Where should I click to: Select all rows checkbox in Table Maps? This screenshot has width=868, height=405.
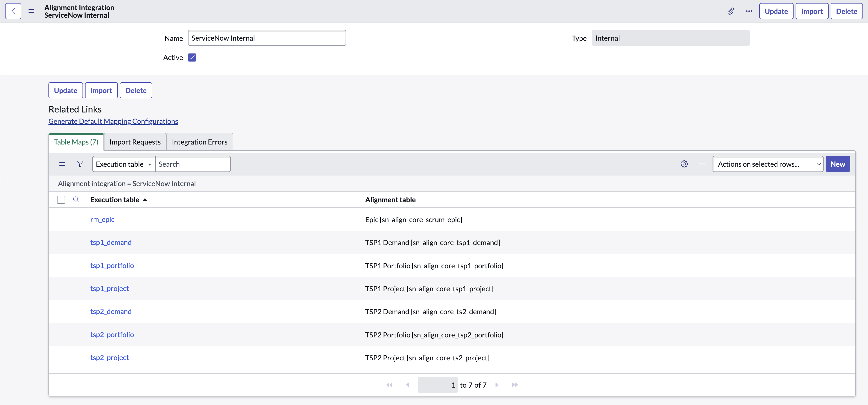tap(61, 200)
